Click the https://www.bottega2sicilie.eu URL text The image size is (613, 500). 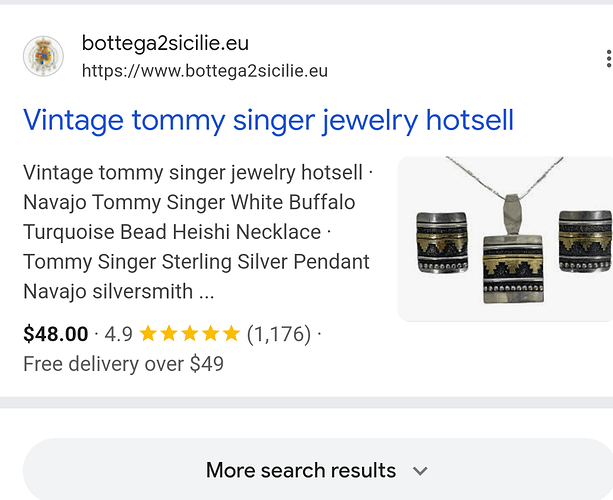tap(204, 71)
